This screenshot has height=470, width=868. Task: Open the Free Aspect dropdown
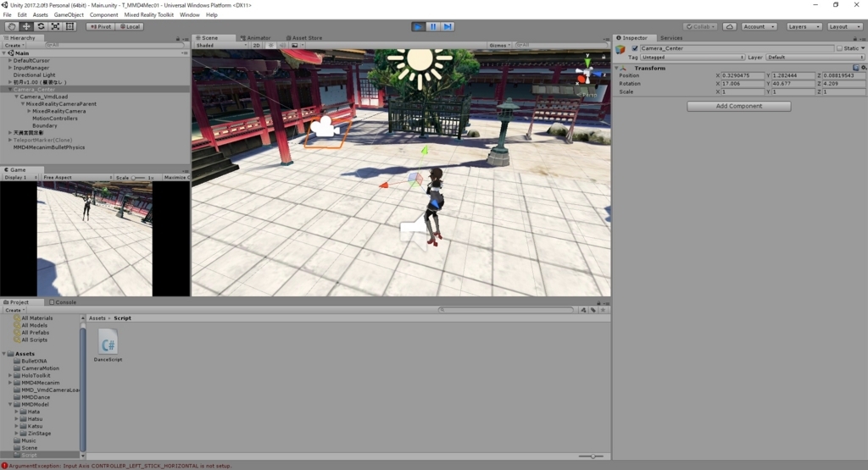pyautogui.click(x=77, y=178)
